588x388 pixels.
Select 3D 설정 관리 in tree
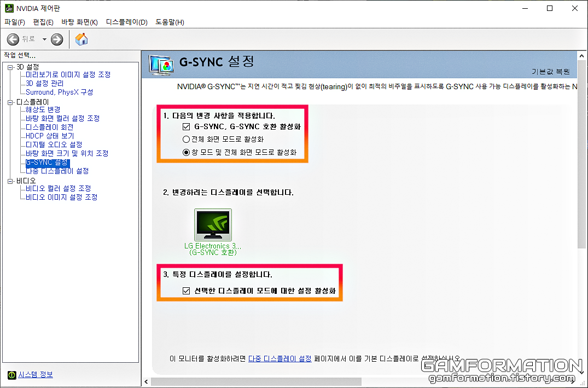pos(45,83)
